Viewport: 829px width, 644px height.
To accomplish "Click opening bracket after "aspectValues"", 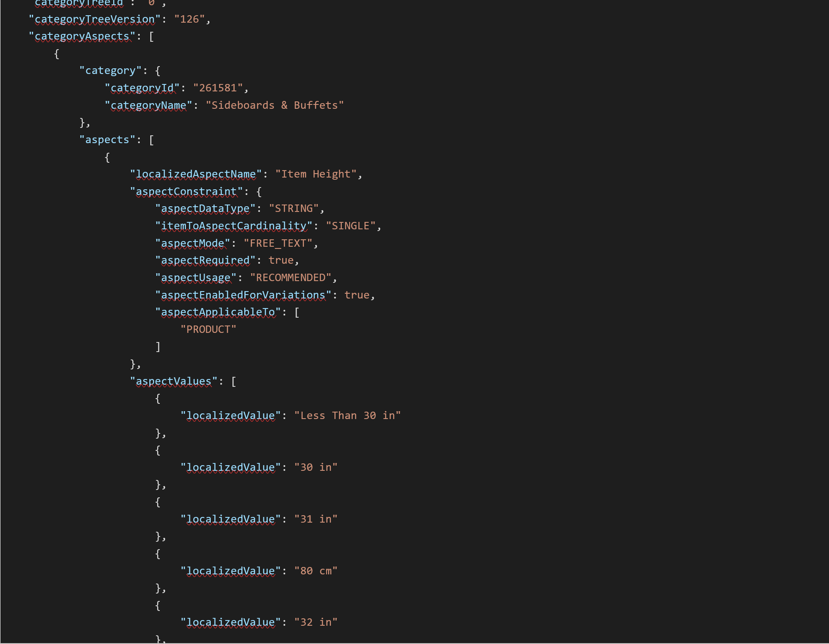I will point(234,381).
